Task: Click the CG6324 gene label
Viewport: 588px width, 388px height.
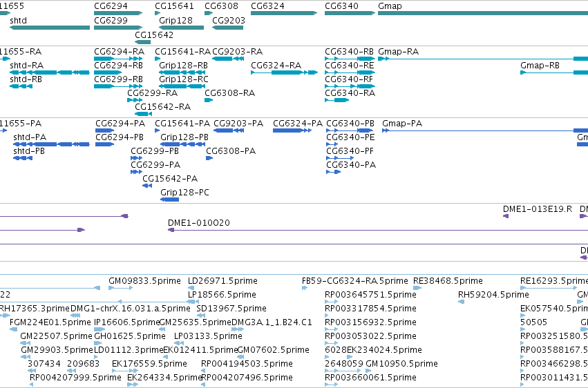Action: (268, 6)
